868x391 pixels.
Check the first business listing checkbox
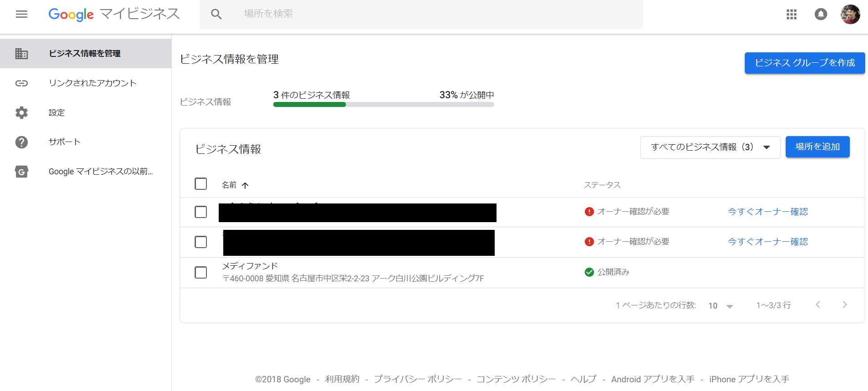tap(201, 212)
